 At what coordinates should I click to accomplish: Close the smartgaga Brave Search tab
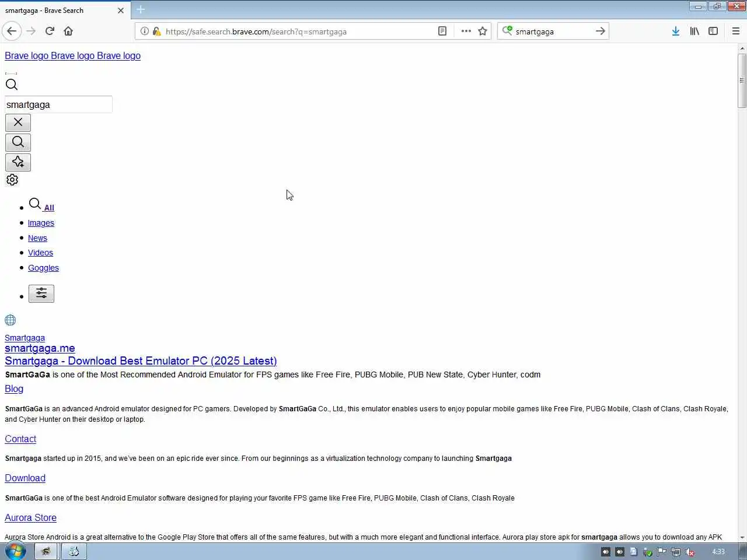coord(120,10)
